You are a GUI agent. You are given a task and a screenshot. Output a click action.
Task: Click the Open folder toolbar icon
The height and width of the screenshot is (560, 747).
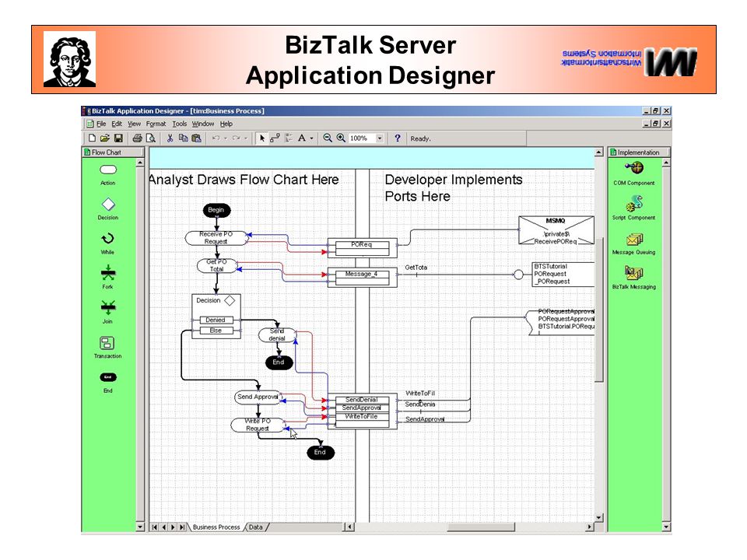point(105,138)
